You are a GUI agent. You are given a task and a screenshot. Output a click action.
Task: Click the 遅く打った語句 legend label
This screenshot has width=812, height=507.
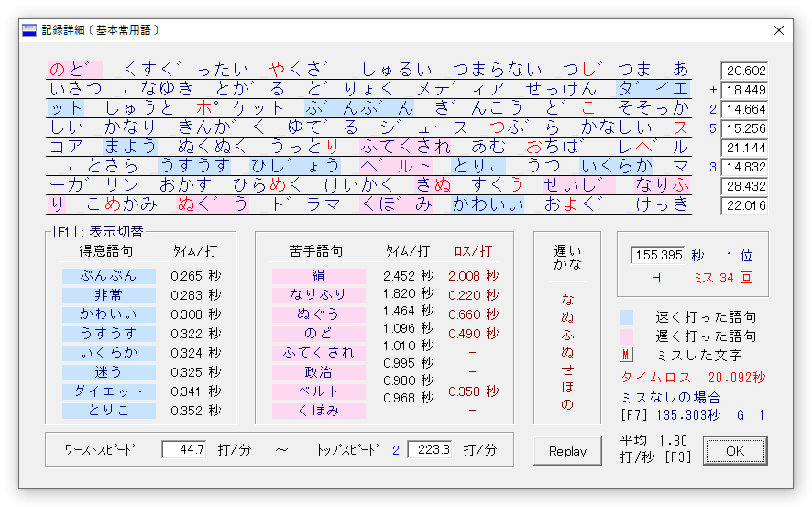pos(706,336)
